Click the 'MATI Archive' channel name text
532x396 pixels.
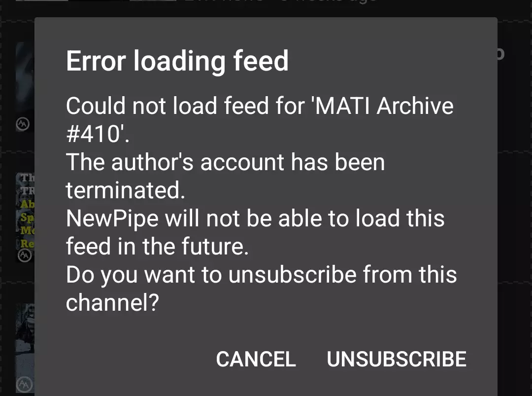(x=384, y=106)
